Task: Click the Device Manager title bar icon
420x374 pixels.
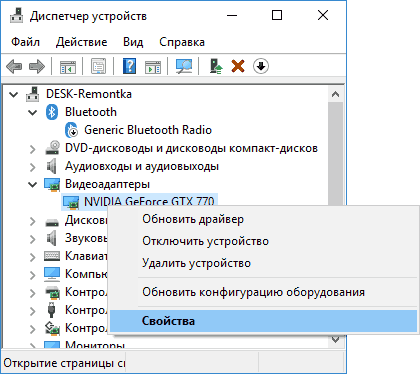Action: (x=16, y=15)
